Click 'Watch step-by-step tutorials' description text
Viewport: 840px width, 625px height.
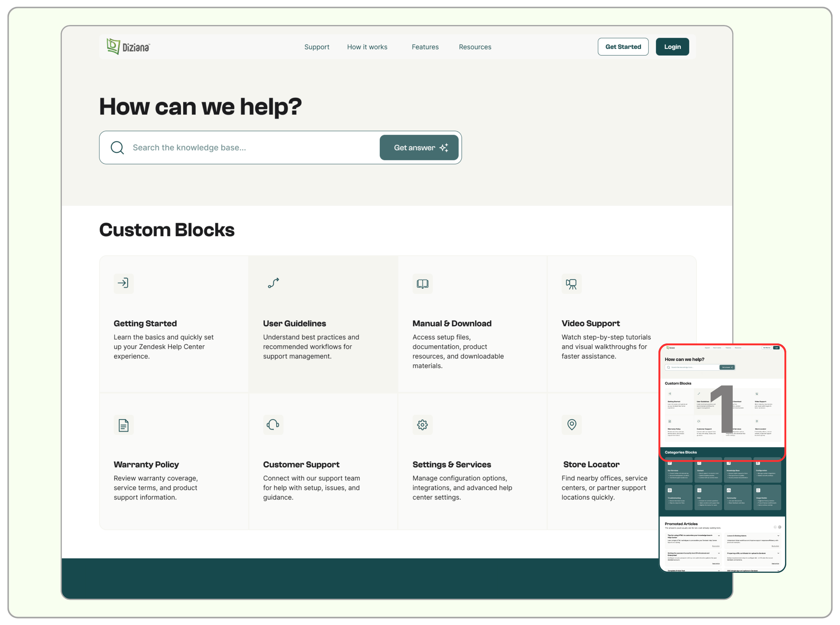coord(606,347)
